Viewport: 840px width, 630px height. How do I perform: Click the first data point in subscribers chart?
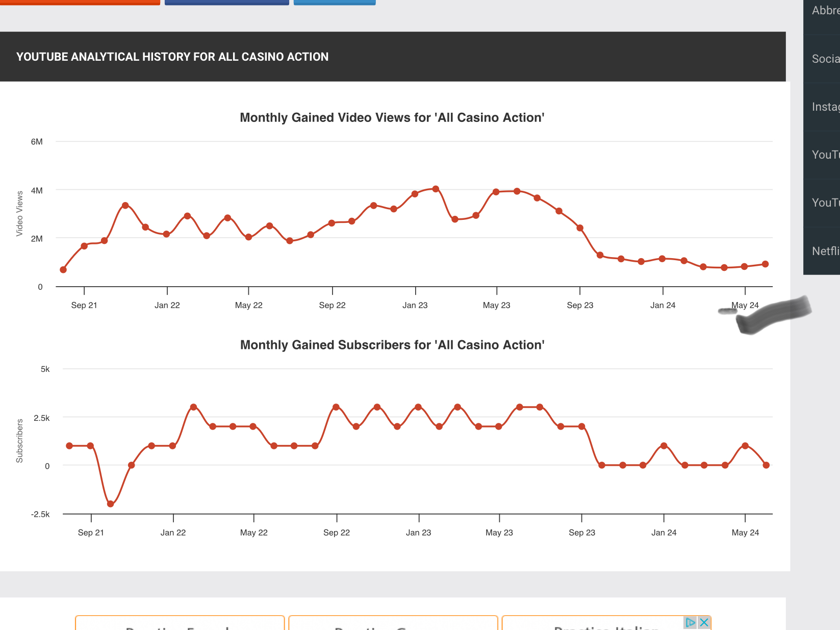[69, 446]
